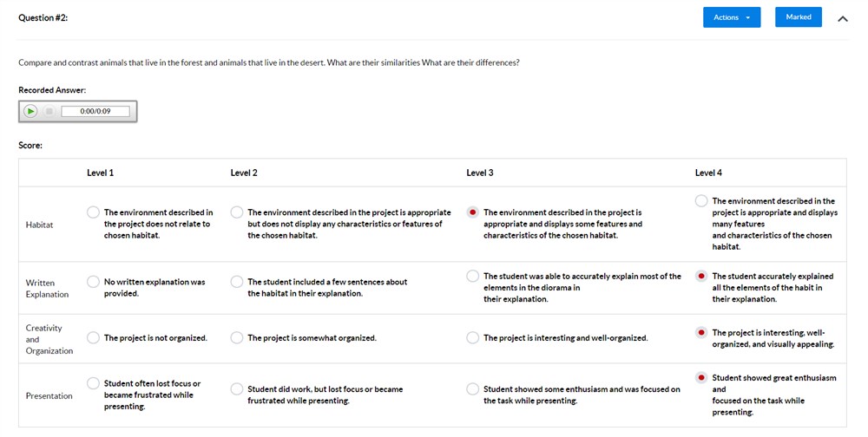Select Level 1 for Presentation
868x437 pixels.
click(93, 383)
